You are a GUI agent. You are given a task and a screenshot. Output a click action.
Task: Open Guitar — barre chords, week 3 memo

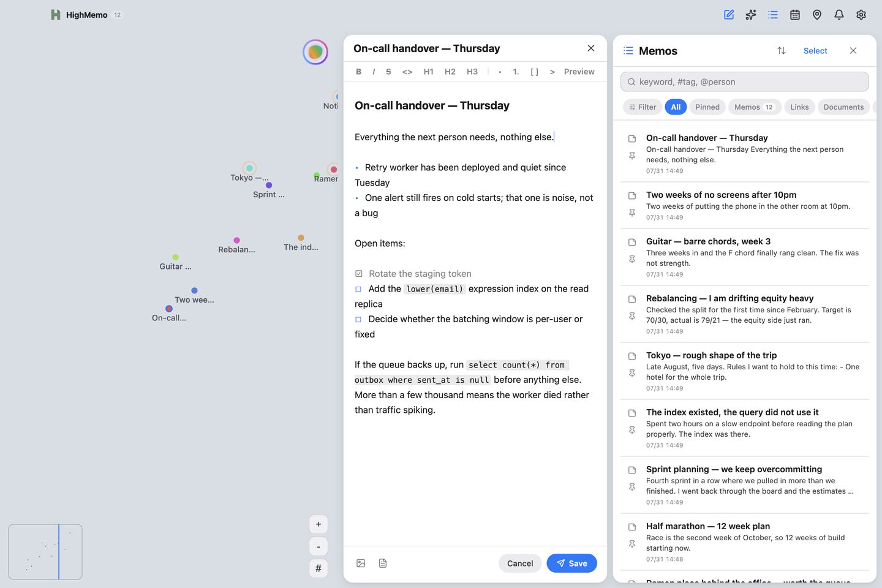pos(745,257)
